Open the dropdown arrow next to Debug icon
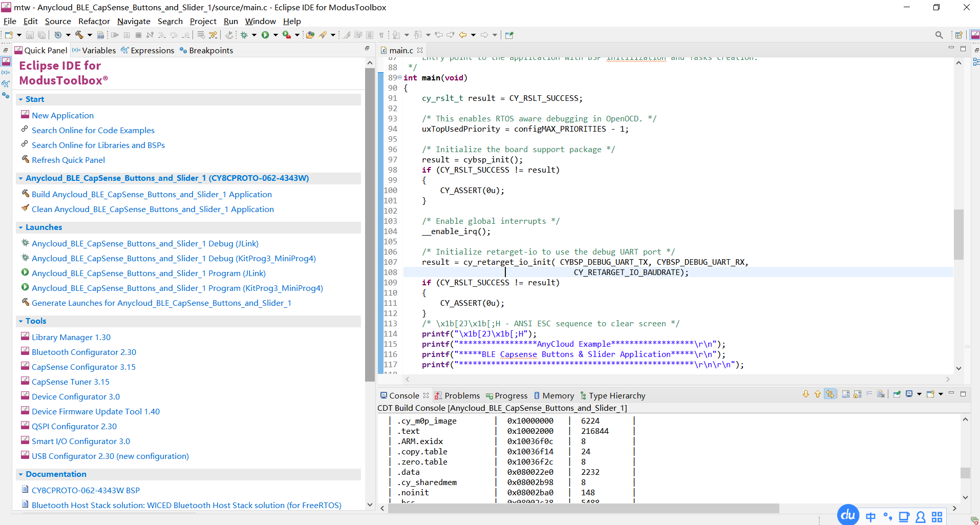Image resolution: width=980 pixels, height=525 pixels. coord(254,35)
